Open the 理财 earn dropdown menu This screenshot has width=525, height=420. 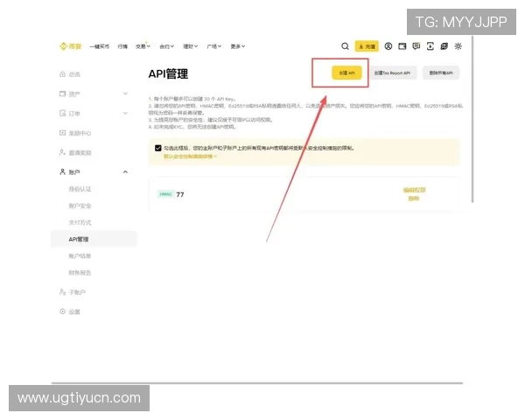click(190, 46)
